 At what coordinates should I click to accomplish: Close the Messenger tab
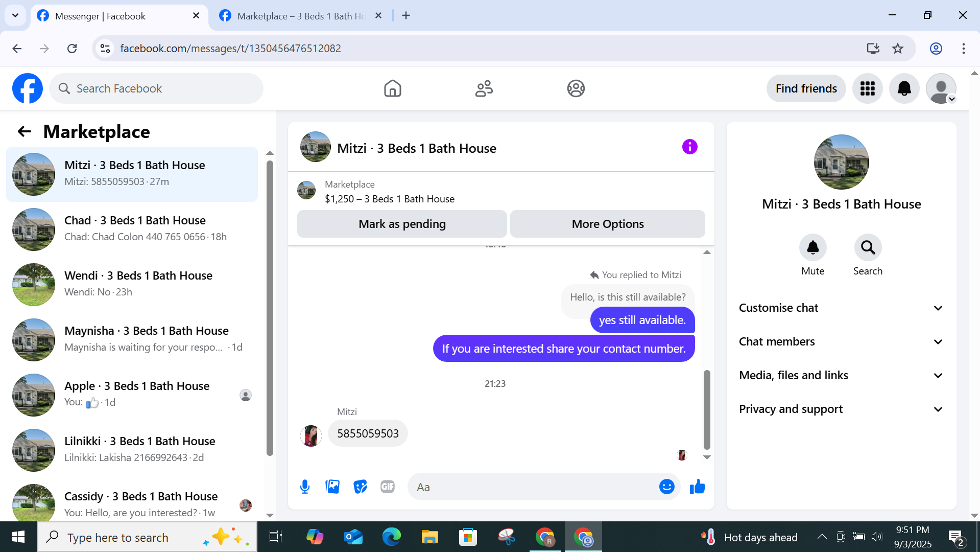tap(196, 16)
